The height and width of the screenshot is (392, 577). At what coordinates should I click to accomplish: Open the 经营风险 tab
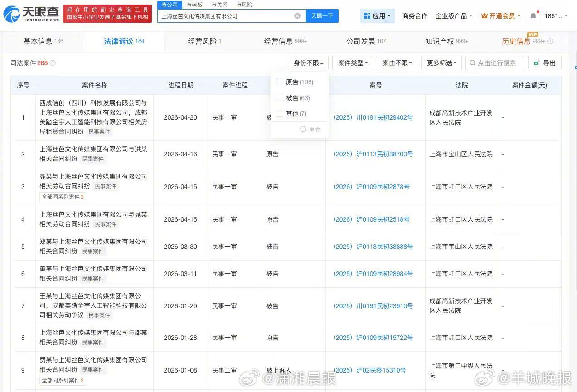pos(204,41)
